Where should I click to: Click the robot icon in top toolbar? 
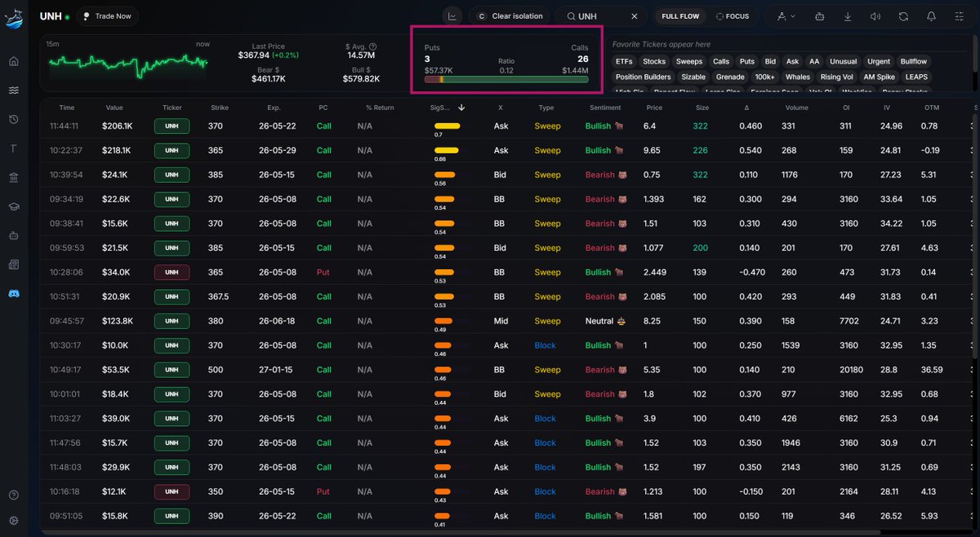820,16
